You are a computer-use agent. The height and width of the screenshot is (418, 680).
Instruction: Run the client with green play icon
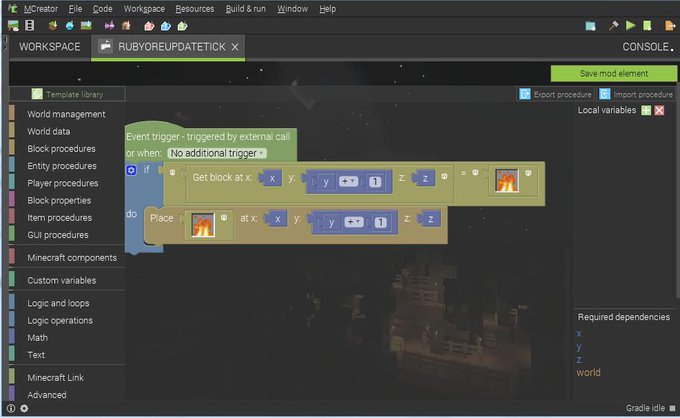[x=631, y=26]
